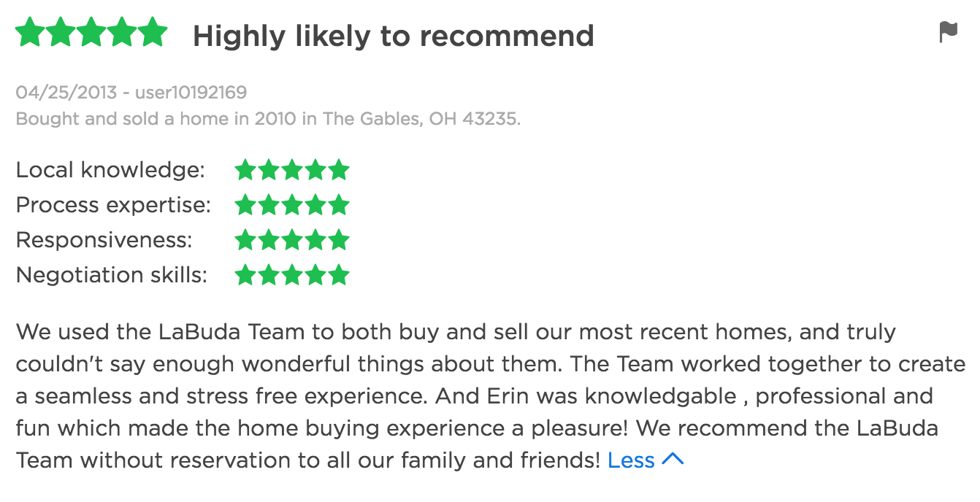Click the username user10192169
Viewport: 980px width, 502px height.
[191, 93]
